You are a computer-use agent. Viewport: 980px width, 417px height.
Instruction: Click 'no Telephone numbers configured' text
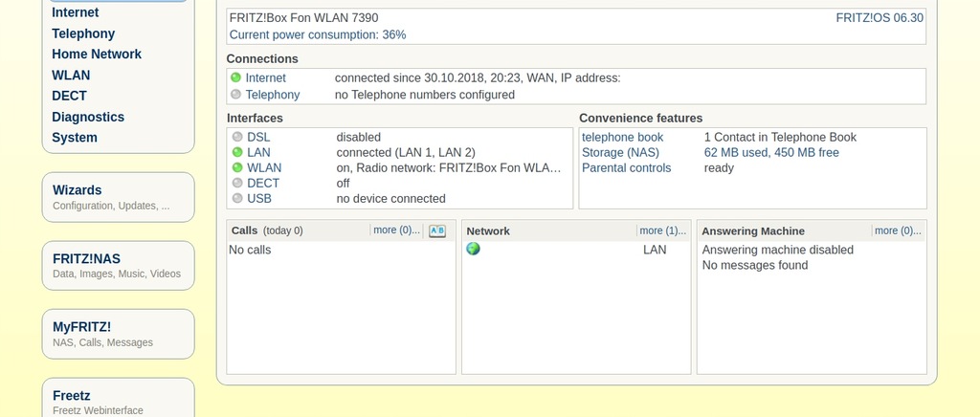[x=425, y=95]
